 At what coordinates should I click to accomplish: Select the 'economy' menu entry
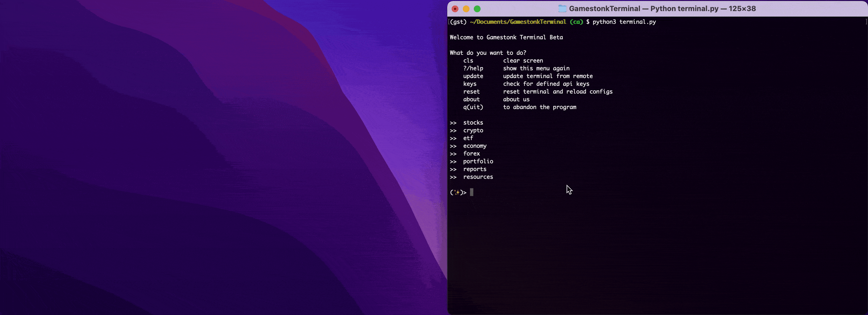pyautogui.click(x=475, y=146)
